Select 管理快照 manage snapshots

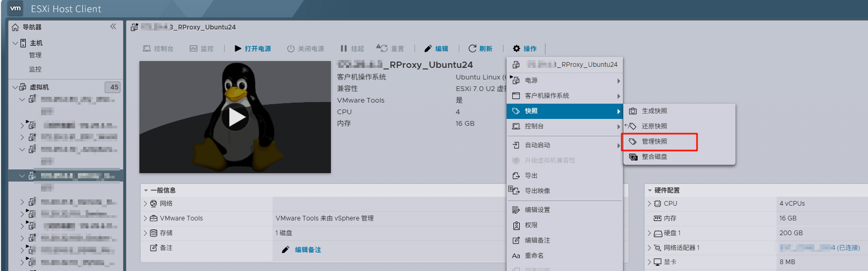pyautogui.click(x=679, y=142)
